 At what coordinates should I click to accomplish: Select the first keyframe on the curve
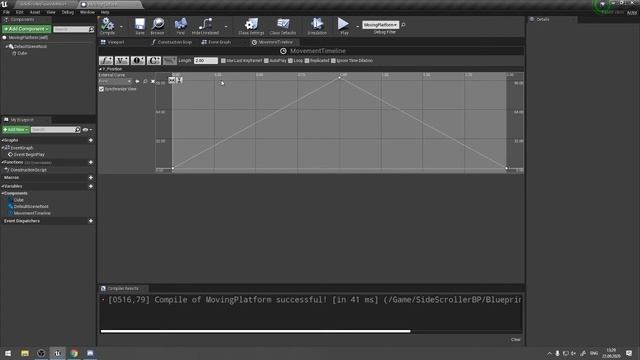pyautogui.click(x=173, y=168)
